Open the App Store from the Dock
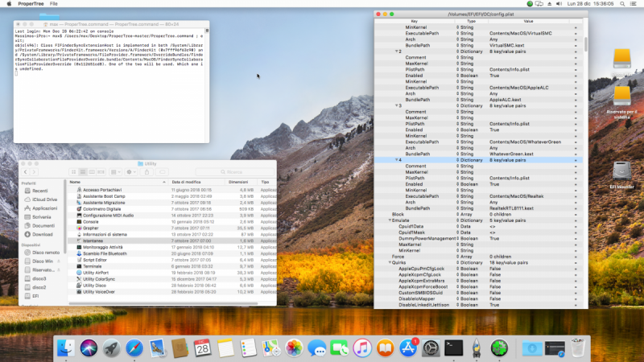Viewport: 644px width, 362px height. click(x=408, y=348)
